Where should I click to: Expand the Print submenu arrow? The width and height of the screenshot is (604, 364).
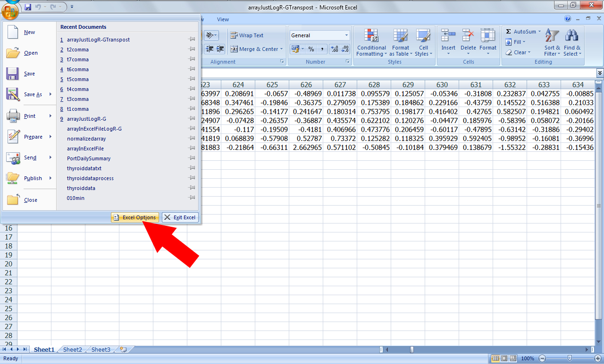pos(50,116)
